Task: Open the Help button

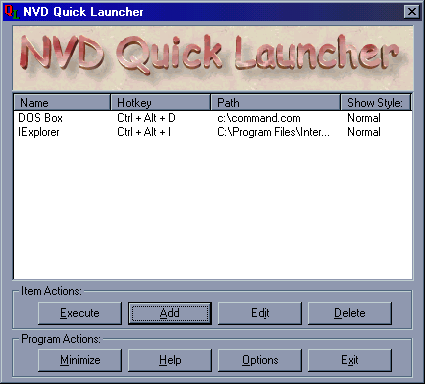Action: point(170,360)
